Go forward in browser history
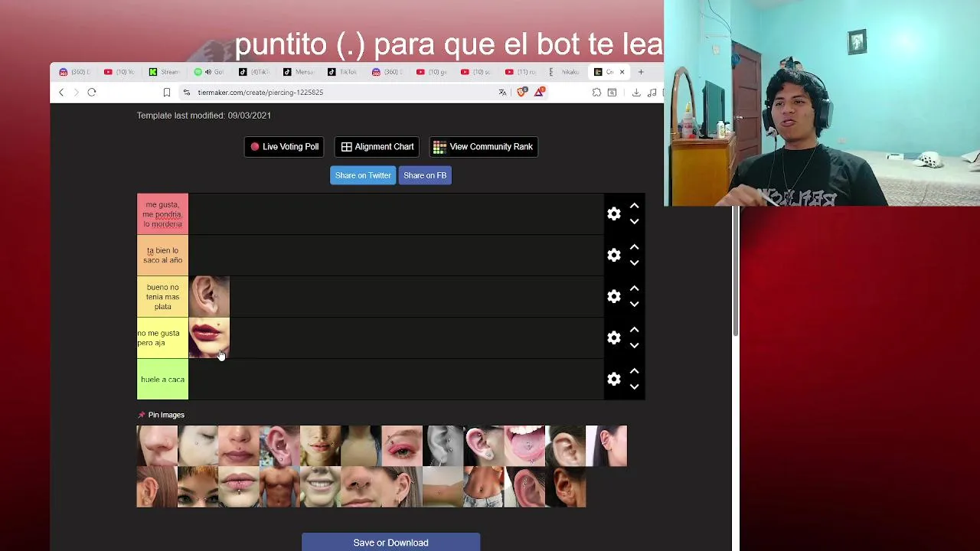The image size is (980, 551). 76,93
